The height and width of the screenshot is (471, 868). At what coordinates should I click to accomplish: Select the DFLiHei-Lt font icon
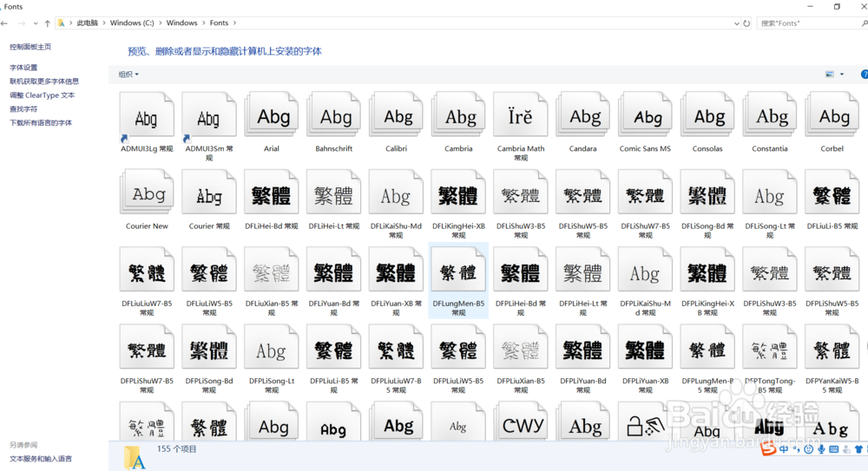334,193
